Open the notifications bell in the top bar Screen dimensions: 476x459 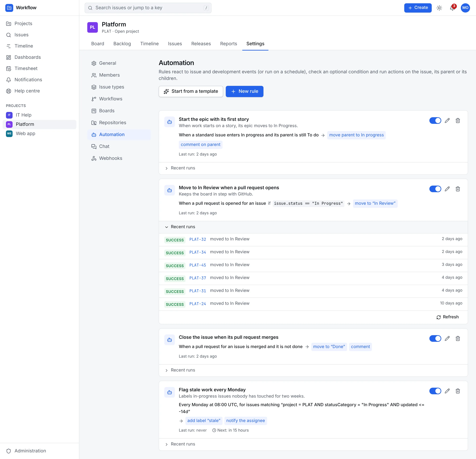click(452, 8)
